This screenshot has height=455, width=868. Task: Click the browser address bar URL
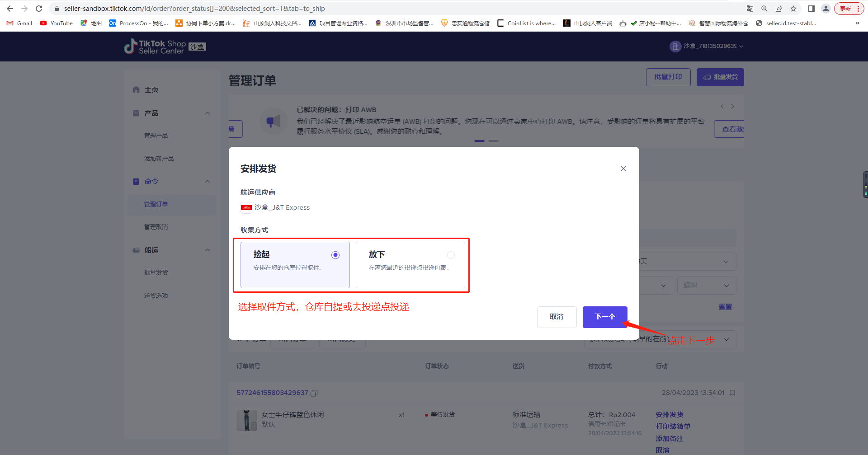pos(194,9)
